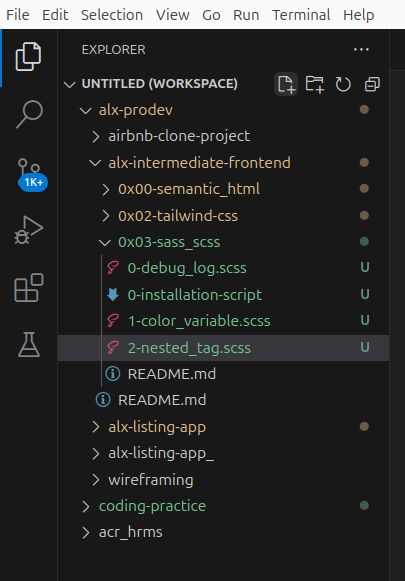The image size is (405, 581).
Task: Click untracked U badge on 0-installation-script
Action: tap(365, 294)
